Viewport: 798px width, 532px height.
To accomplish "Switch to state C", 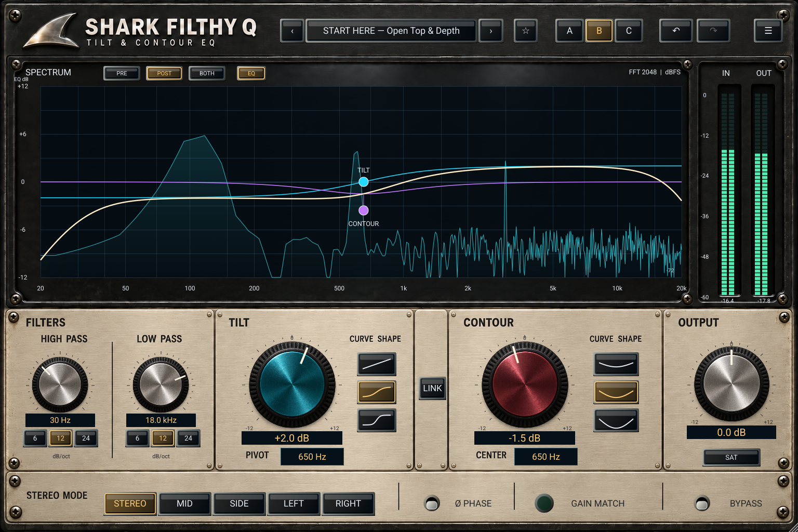I will click(629, 31).
